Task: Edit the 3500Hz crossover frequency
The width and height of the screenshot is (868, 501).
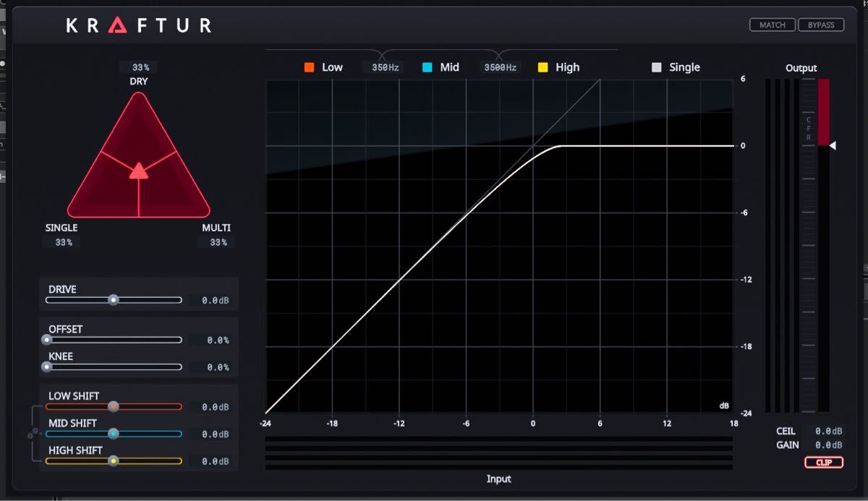Action: point(500,67)
